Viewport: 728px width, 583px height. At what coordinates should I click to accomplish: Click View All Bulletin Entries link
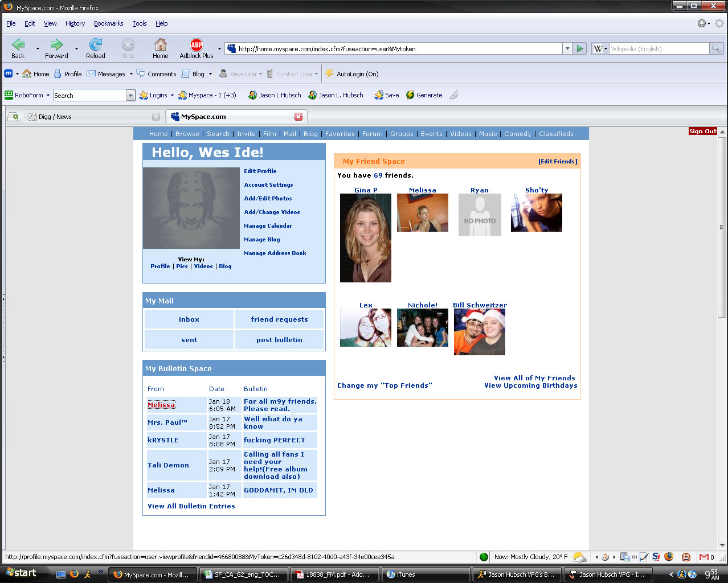coord(191,506)
